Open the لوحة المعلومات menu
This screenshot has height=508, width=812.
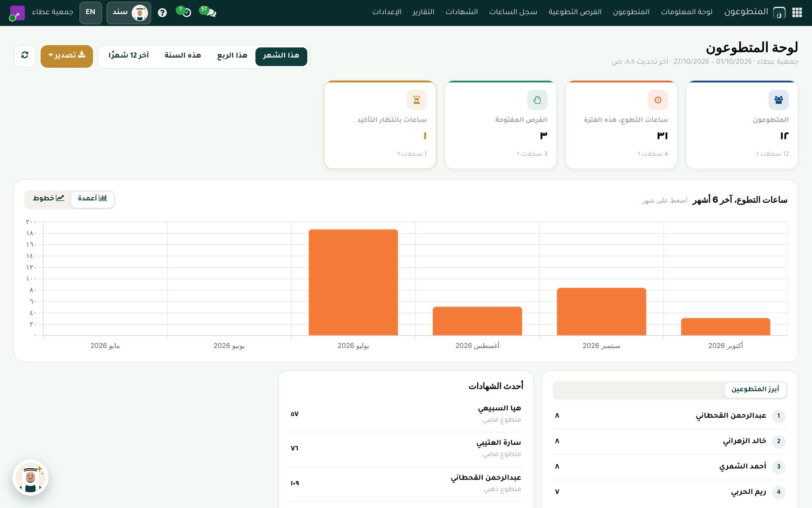coord(687,12)
